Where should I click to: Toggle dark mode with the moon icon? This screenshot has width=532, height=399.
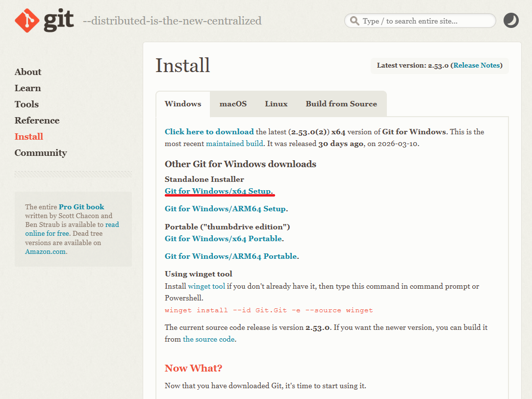tap(511, 21)
